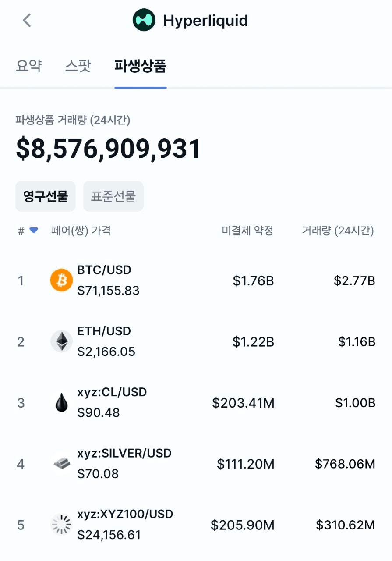392x561 pixels.
Task: Tap the Hyperliquid logo icon
Action: click(144, 20)
